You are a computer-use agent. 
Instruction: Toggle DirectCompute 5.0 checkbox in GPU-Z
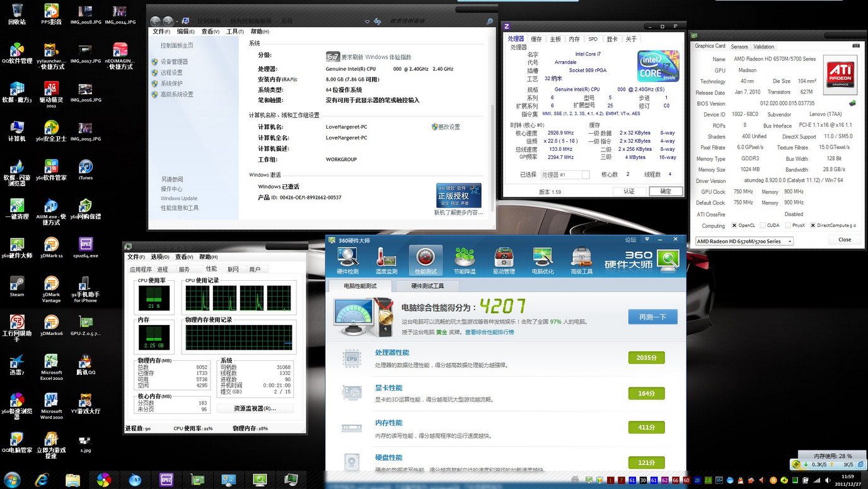(813, 225)
